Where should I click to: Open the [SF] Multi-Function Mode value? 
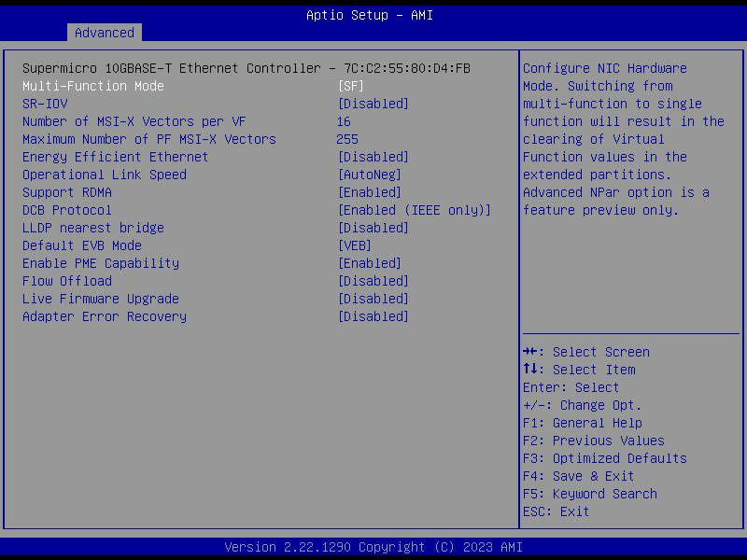351,86
